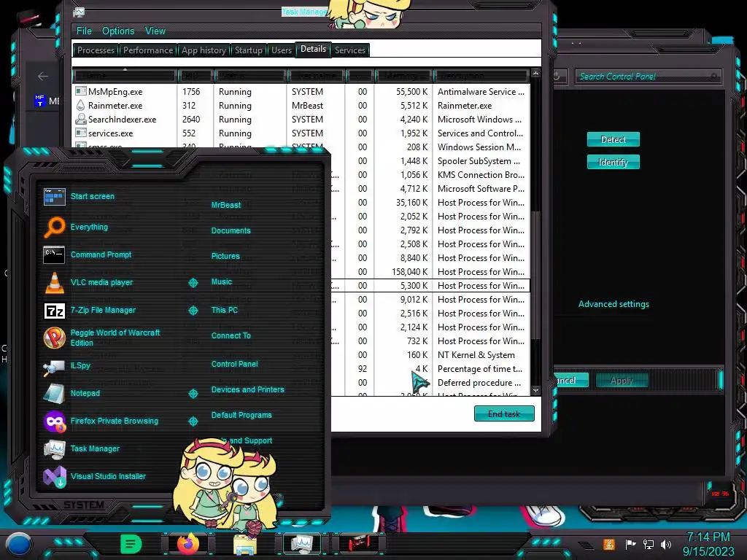Switch to the Processes tab
747x560 pixels.
tap(96, 50)
